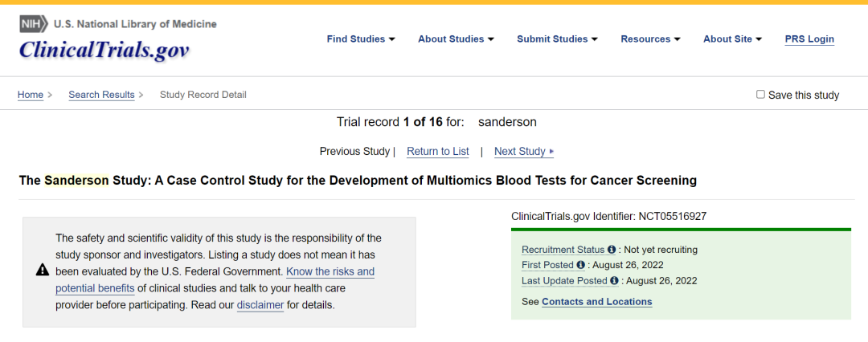
Task: Read the disclaimer link
Action: 260,305
